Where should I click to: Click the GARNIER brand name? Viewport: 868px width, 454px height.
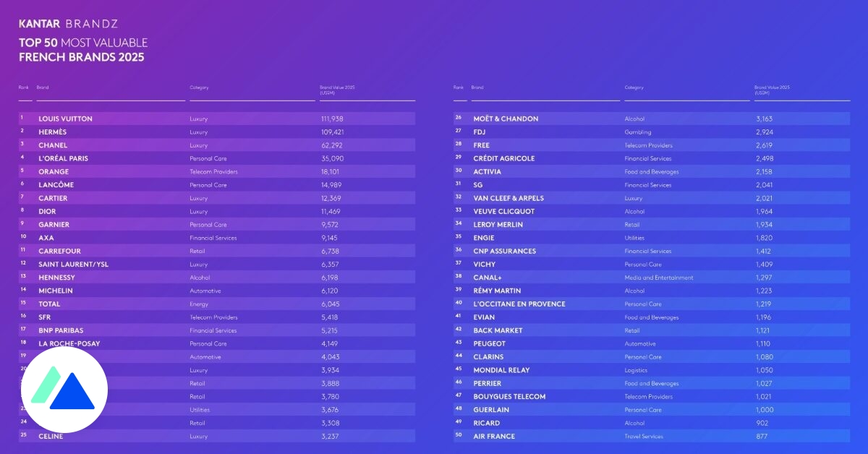[54, 225]
